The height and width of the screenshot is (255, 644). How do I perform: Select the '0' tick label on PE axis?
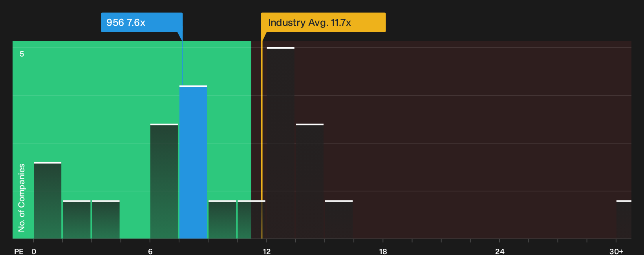pyautogui.click(x=34, y=251)
